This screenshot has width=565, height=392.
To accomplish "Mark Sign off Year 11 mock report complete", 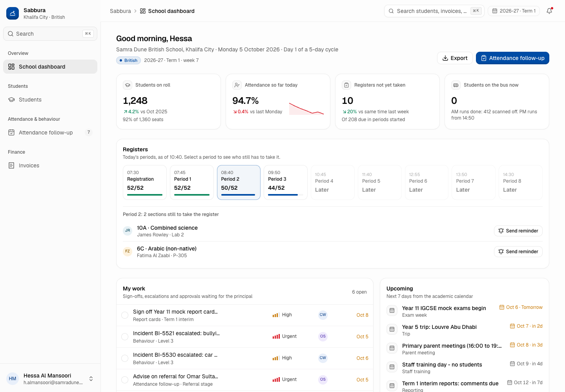I will 125,315.
